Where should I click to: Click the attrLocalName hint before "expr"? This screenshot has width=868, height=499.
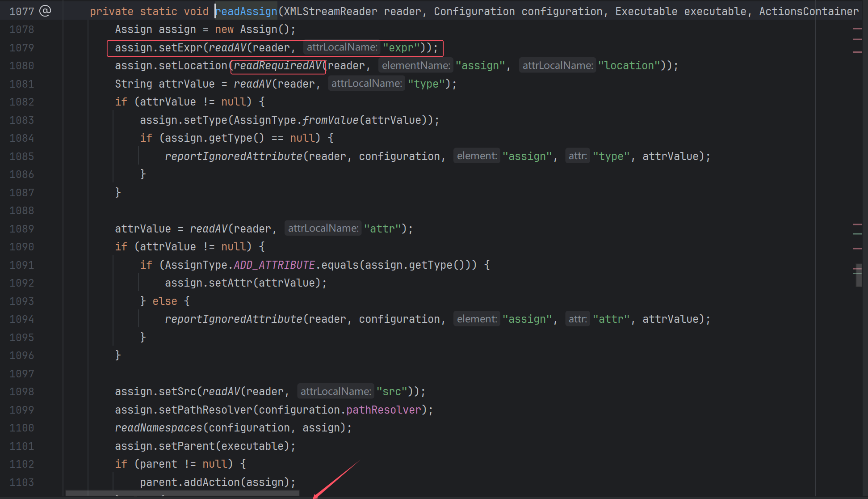click(x=342, y=47)
